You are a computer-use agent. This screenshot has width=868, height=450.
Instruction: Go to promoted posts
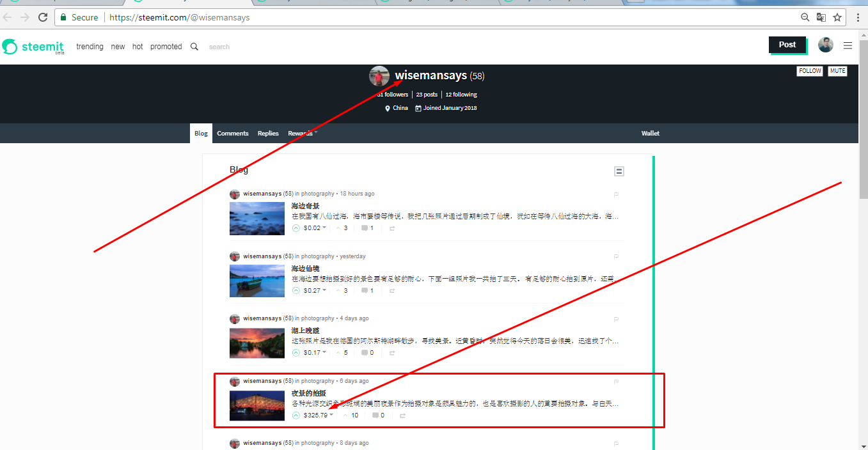point(166,47)
